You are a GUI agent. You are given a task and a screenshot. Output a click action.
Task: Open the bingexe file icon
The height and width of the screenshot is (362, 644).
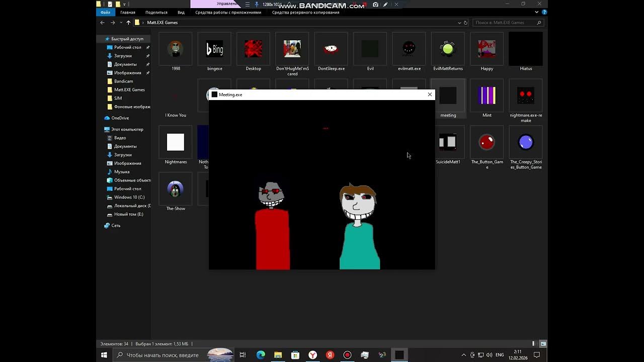(x=215, y=49)
